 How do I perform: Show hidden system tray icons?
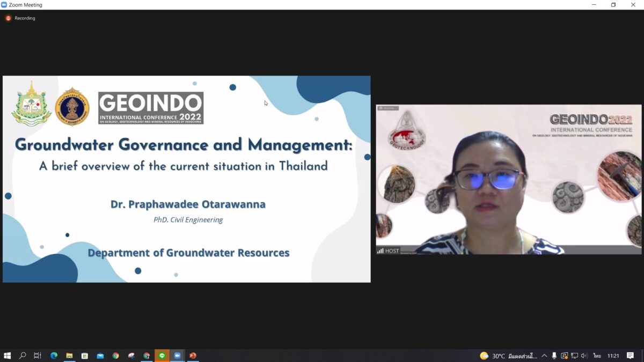pyautogui.click(x=544, y=356)
